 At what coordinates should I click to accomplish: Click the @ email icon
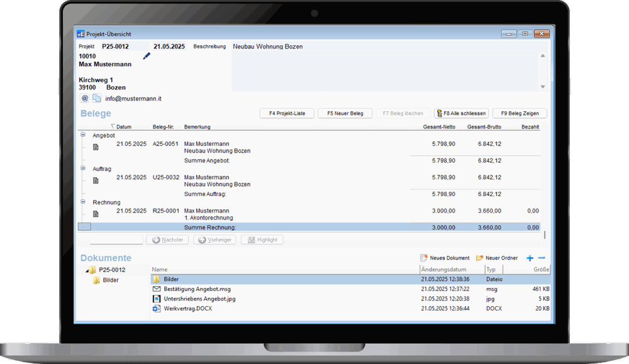[85, 99]
